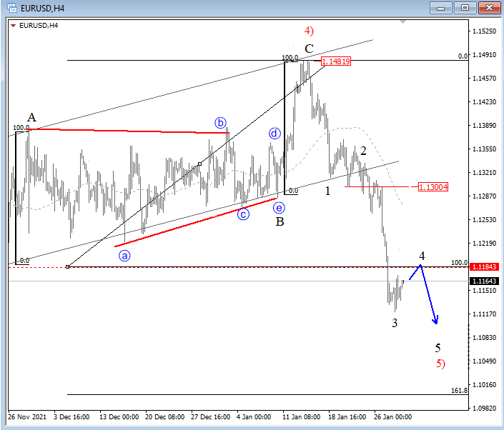Select the blue circled wave label b
The width and height of the screenshot is (504, 430).
pos(220,123)
